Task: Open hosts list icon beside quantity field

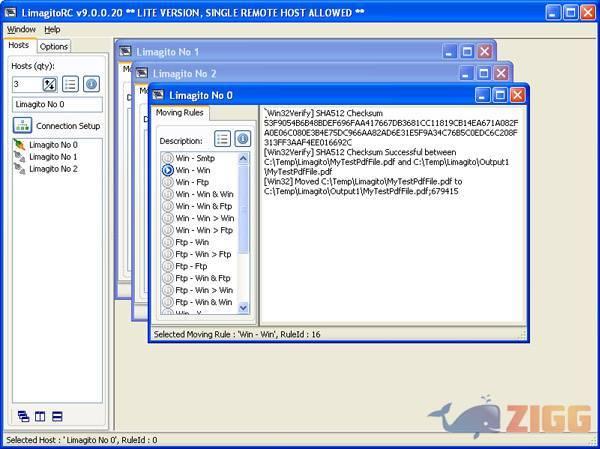Action: coord(70,84)
